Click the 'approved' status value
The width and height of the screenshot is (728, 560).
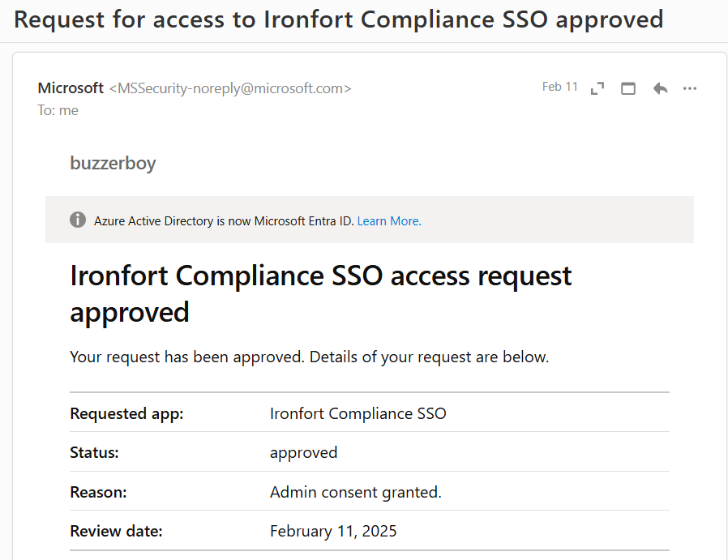coord(303,452)
